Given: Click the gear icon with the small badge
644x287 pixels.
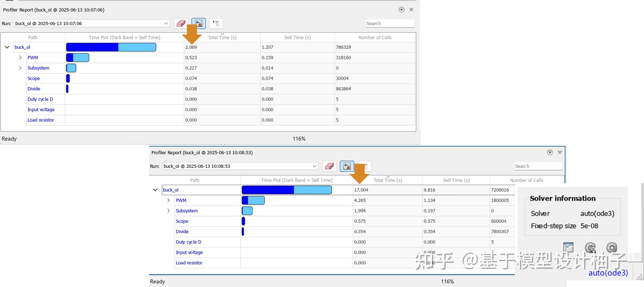Looking at the screenshot, I should 590,247.
